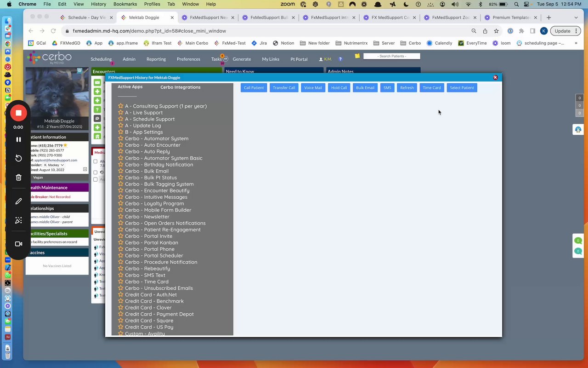The image size is (588, 368).
Task: Star the Cerbo - Time Card app
Action: pyautogui.click(x=120, y=282)
